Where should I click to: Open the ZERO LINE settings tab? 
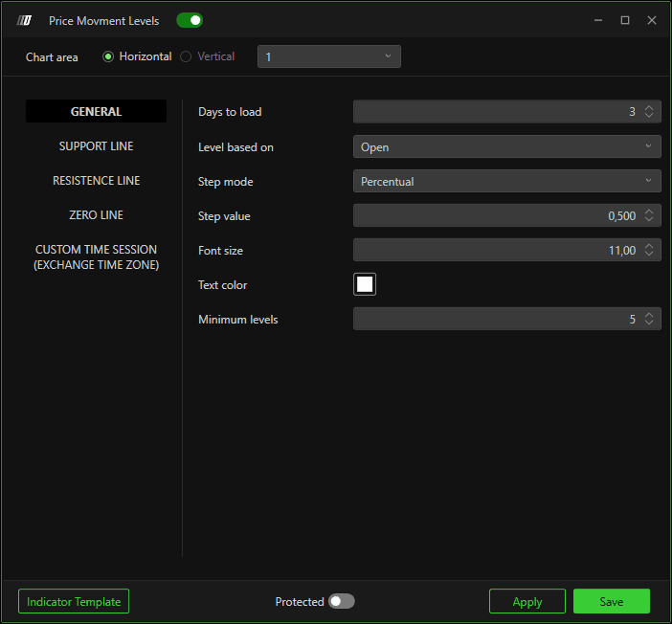click(96, 214)
